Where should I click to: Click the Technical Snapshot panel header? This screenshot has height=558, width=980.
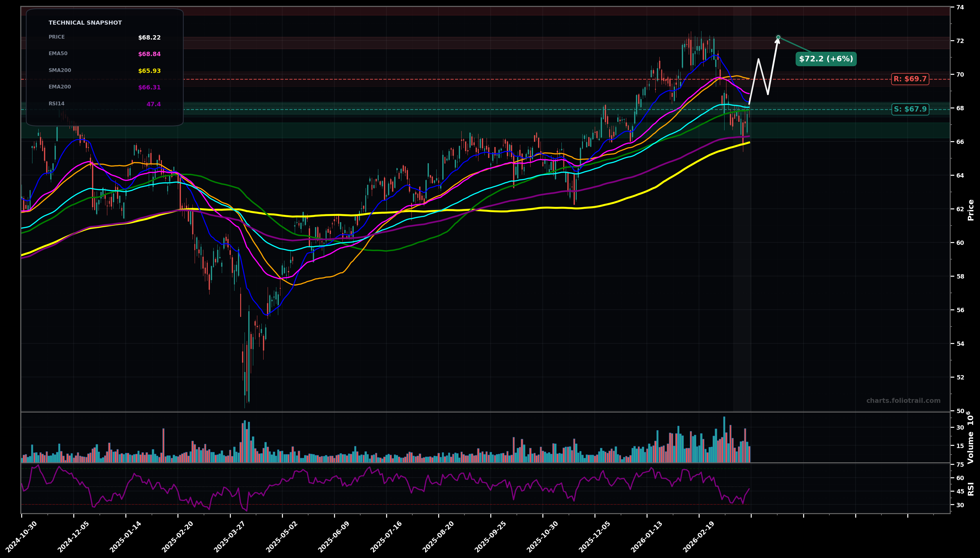point(85,22)
